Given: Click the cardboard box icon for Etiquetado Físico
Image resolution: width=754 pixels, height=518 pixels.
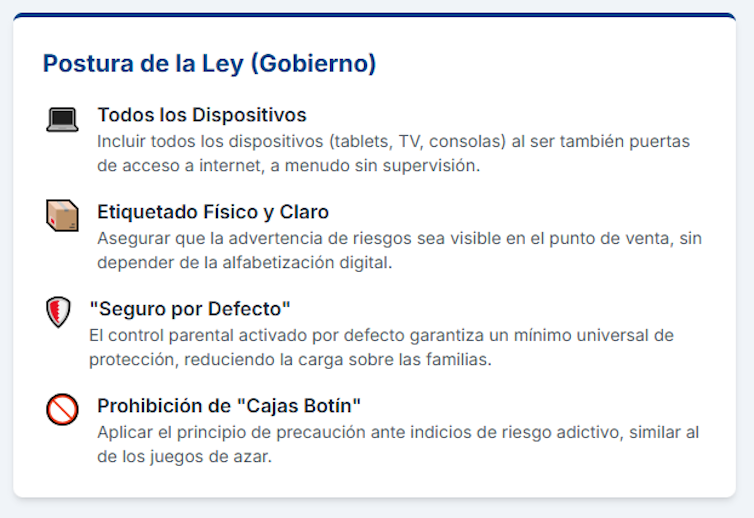Looking at the screenshot, I should (x=62, y=215).
